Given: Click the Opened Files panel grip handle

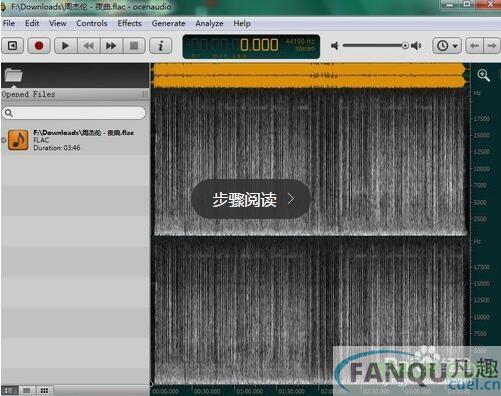Looking at the screenshot, I should pyautogui.click(x=145, y=94).
